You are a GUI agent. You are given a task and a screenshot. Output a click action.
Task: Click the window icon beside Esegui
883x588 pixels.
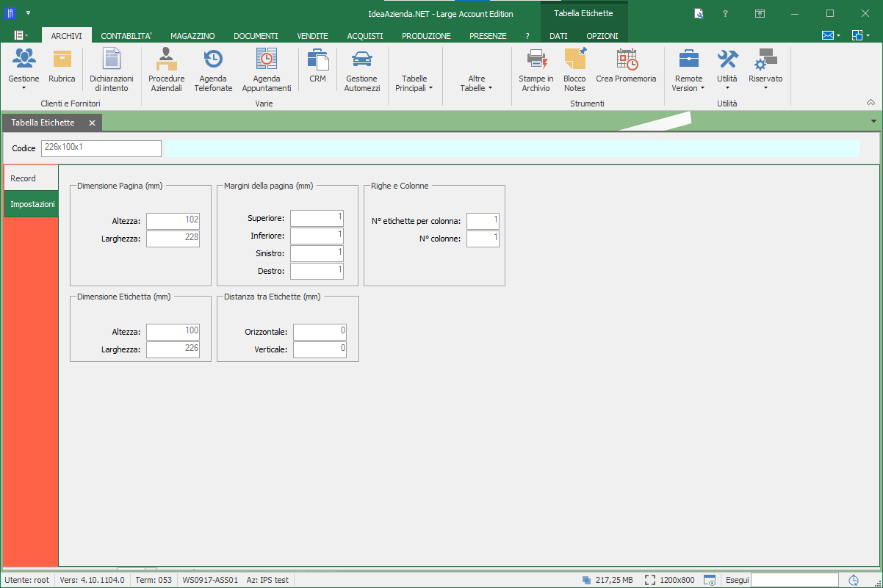(x=710, y=580)
